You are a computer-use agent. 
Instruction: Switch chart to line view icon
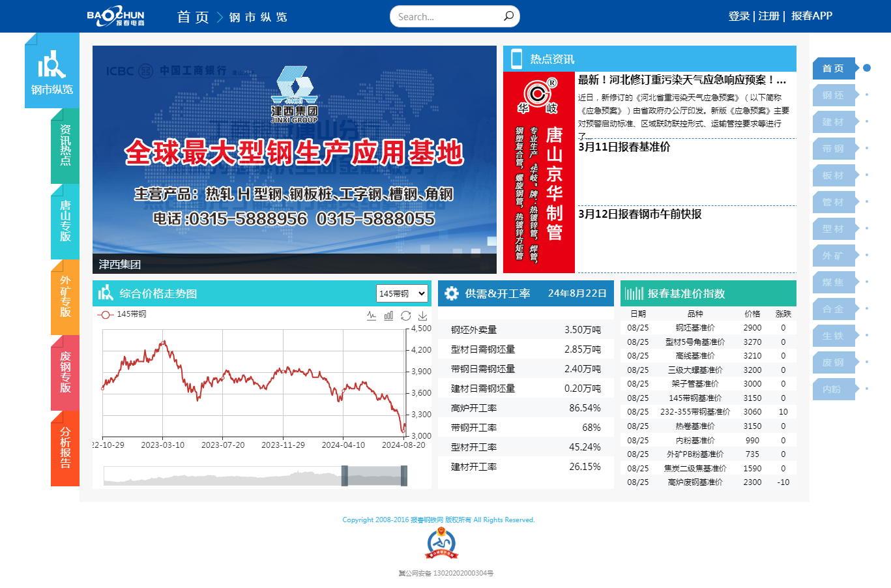tap(372, 316)
